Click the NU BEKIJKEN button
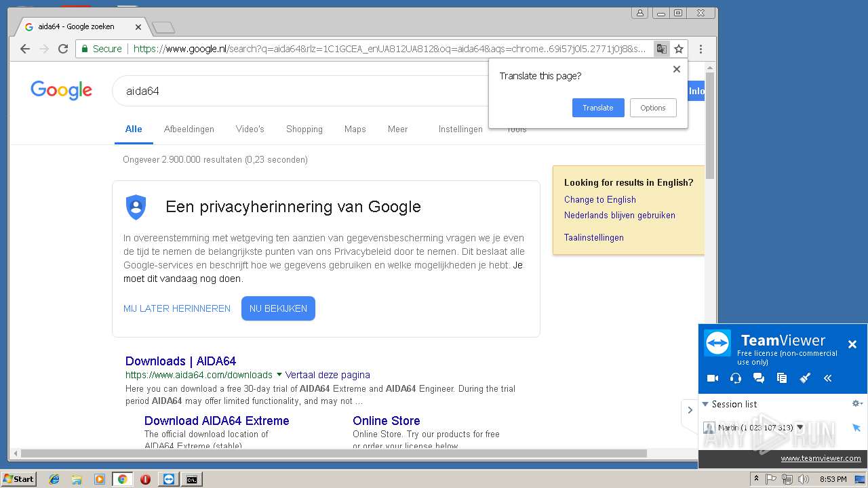 pyautogui.click(x=278, y=308)
